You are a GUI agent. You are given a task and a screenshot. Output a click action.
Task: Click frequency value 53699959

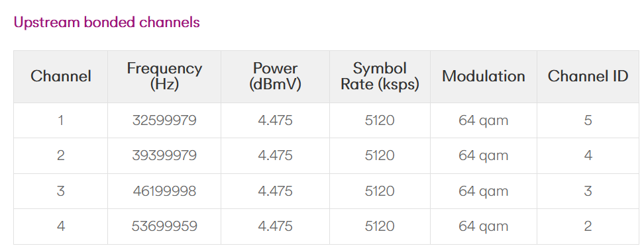(164, 227)
